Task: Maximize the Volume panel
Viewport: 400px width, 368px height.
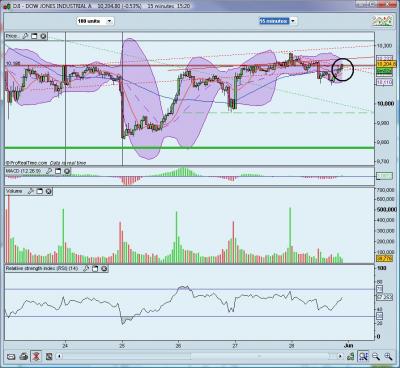Action: pos(39,191)
